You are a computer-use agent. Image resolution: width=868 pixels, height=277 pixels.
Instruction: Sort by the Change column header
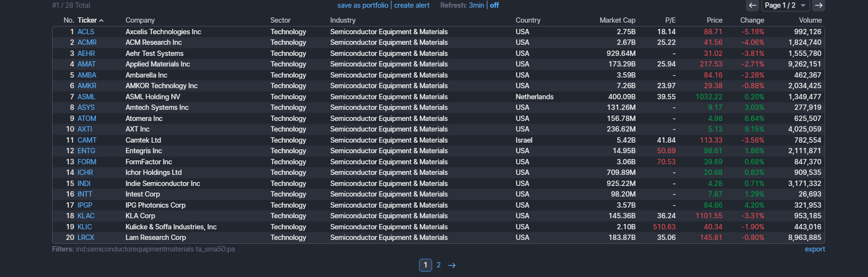[x=752, y=20]
